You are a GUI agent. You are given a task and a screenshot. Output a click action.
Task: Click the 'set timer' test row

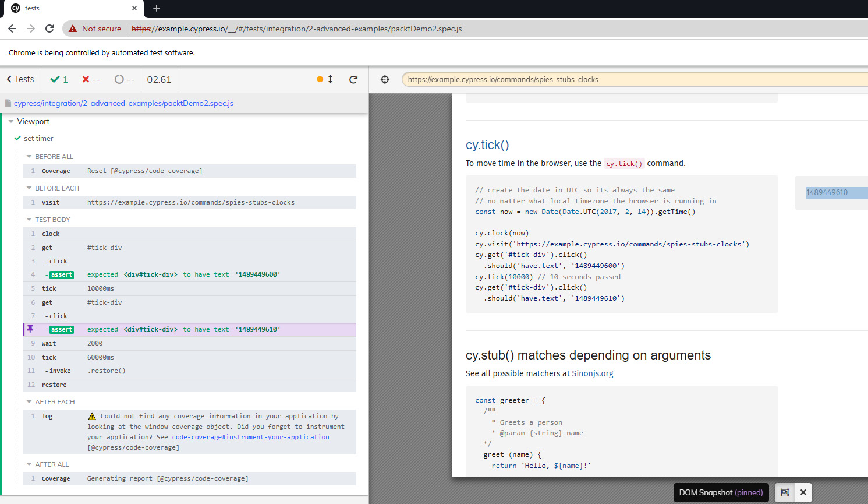click(38, 138)
